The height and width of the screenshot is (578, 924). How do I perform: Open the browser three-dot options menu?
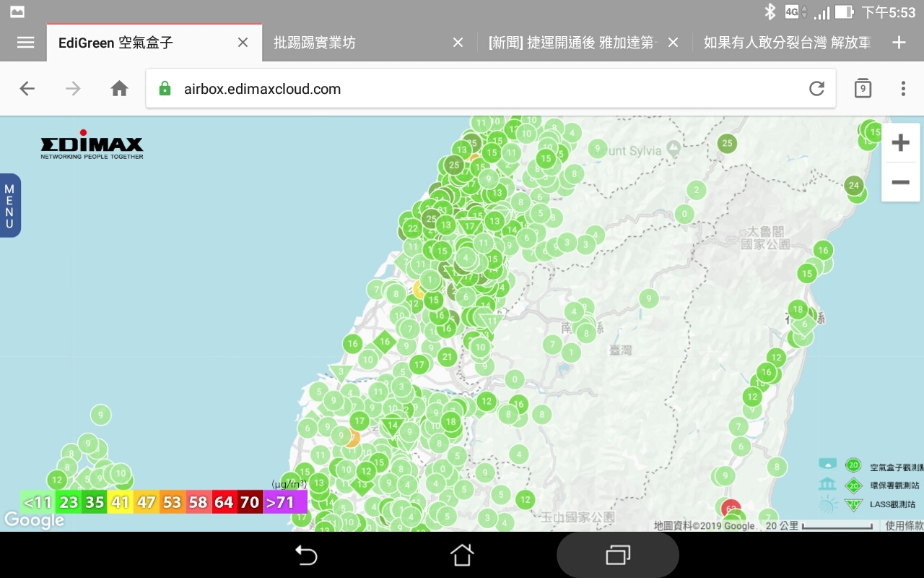903,89
